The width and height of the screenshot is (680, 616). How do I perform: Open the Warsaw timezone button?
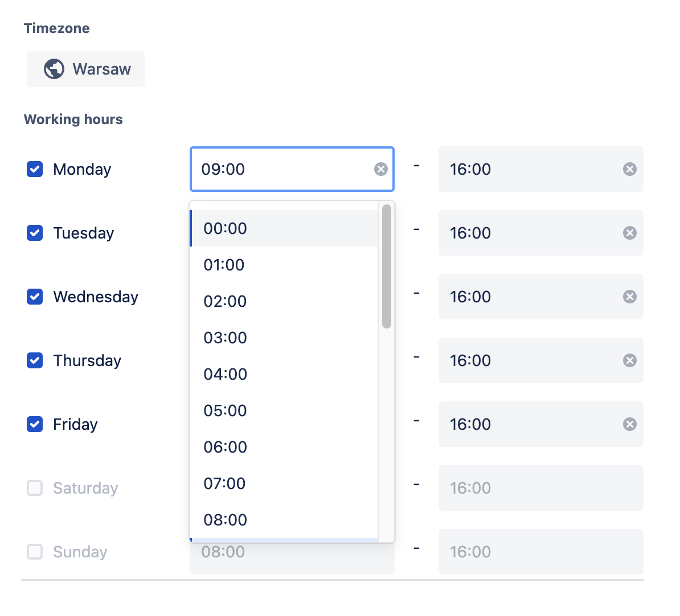click(x=85, y=69)
